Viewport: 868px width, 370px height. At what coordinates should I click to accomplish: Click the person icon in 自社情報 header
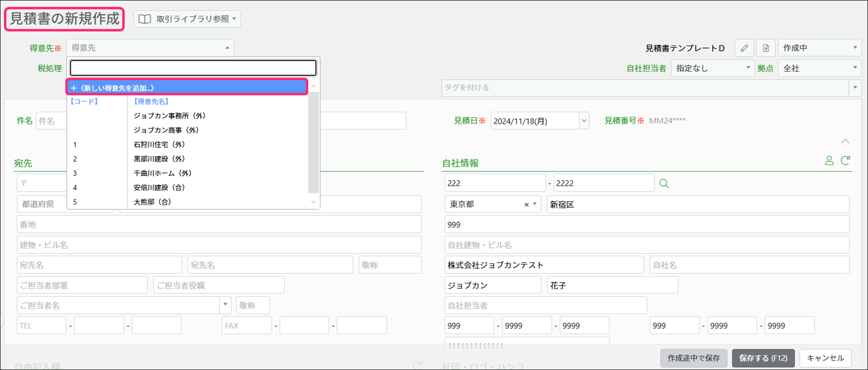tap(829, 161)
